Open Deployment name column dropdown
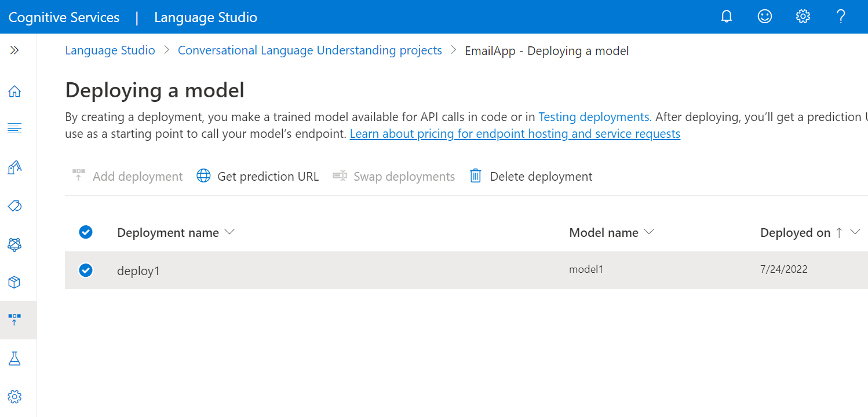The width and height of the screenshot is (868, 417). coord(229,232)
